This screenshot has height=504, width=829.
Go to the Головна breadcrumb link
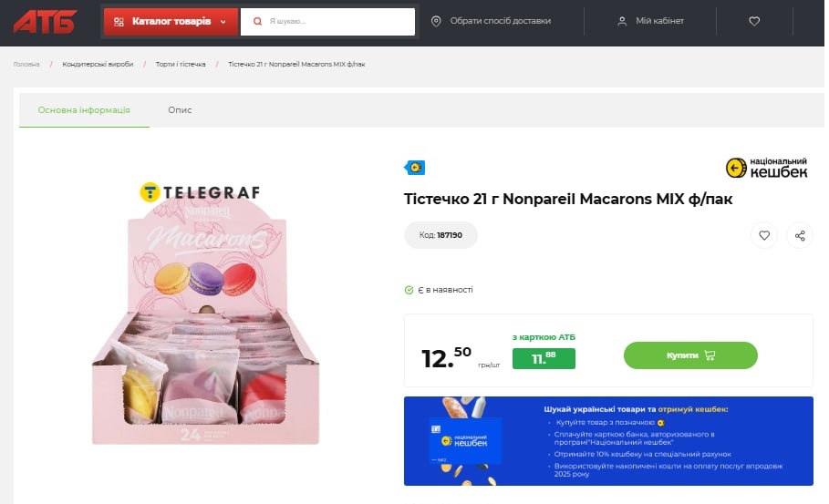tap(26, 64)
